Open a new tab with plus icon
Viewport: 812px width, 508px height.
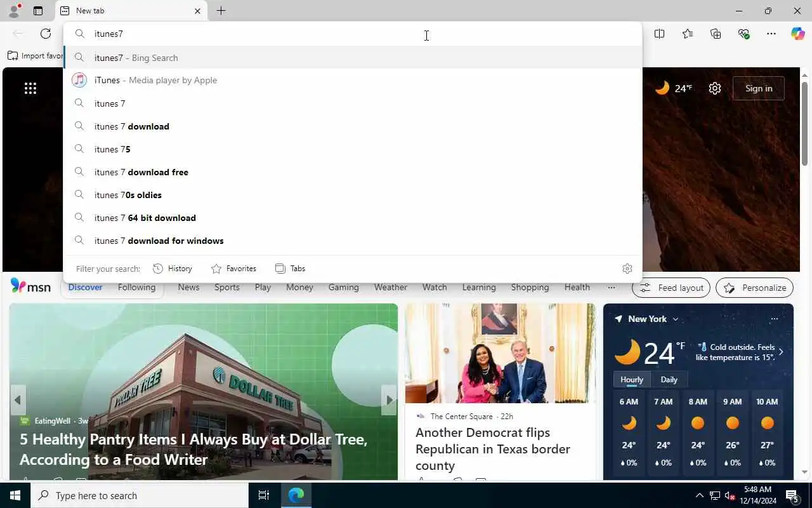(x=221, y=11)
